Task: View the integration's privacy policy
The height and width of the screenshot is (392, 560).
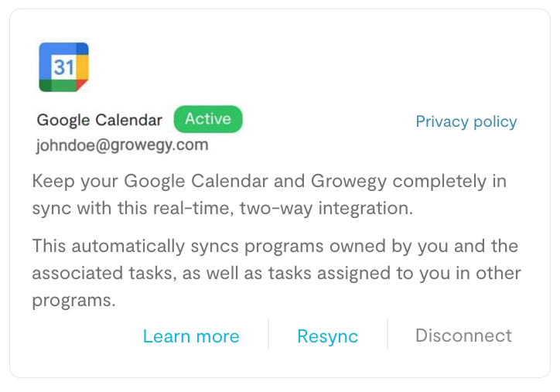Action: click(x=466, y=121)
